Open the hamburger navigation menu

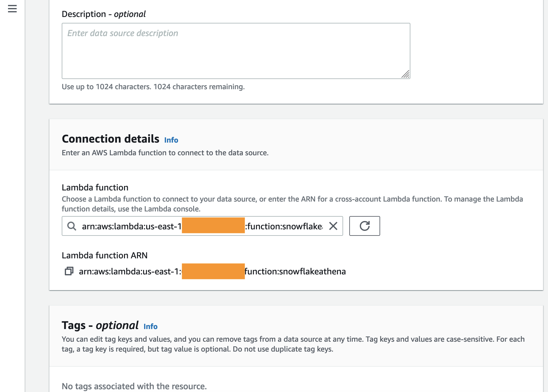(x=12, y=9)
